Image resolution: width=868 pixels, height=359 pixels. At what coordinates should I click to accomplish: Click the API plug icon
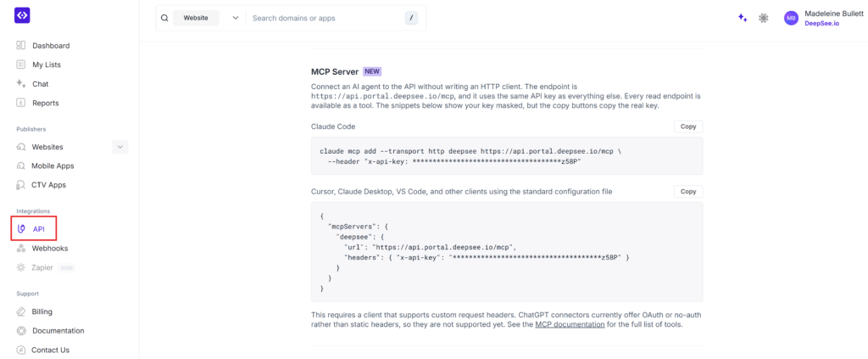coord(21,229)
